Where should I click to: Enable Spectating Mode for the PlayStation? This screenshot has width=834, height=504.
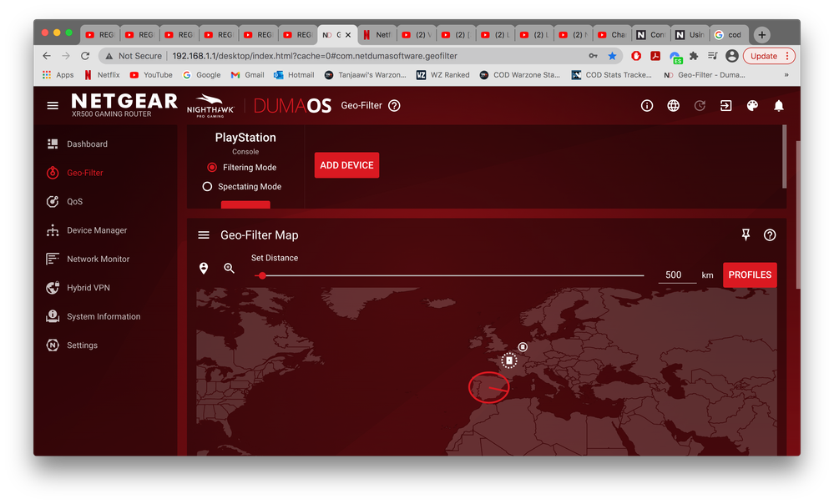pos(207,186)
